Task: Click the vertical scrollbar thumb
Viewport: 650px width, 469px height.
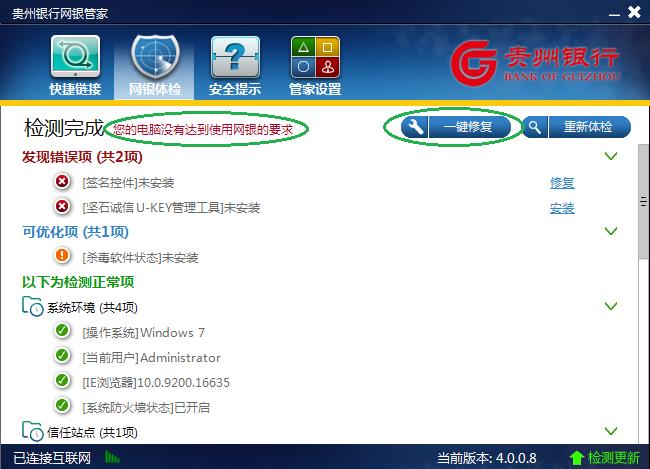Action: point(643,202)
